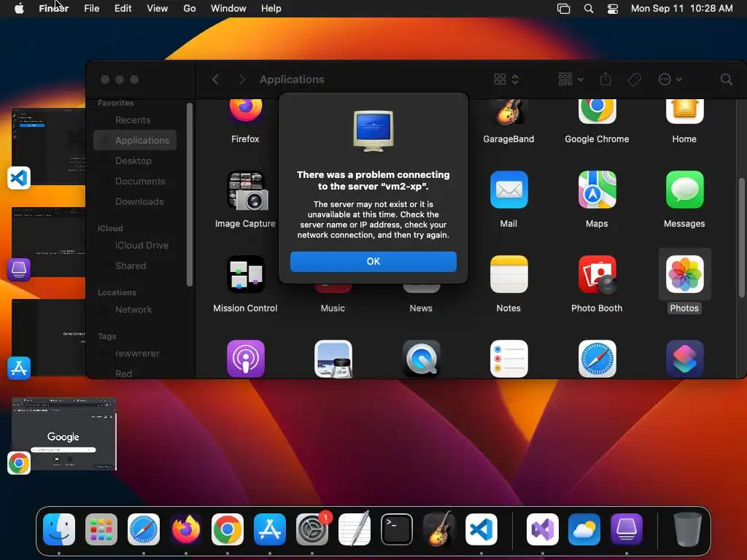Viewport: 747px width, 560px height.
Task: Open TextEdit from the Dock
Action: click(355, 529)
